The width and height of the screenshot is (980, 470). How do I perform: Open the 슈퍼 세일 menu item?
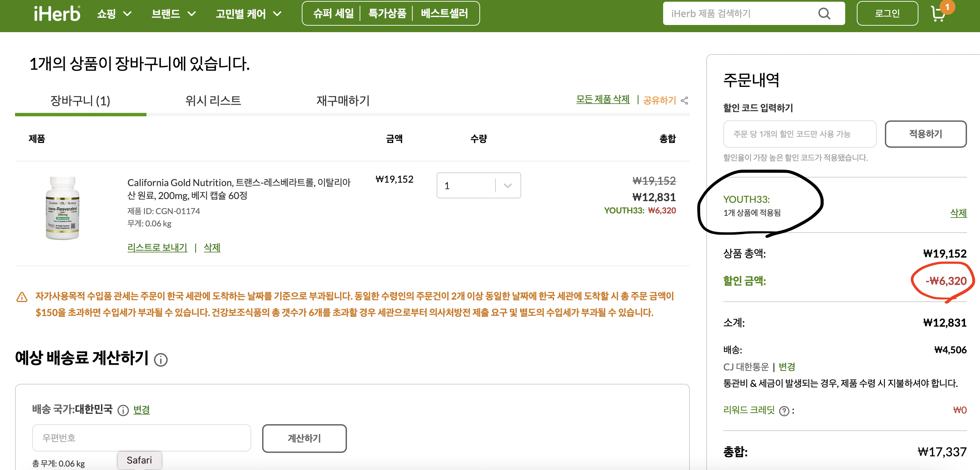point(333,14)
